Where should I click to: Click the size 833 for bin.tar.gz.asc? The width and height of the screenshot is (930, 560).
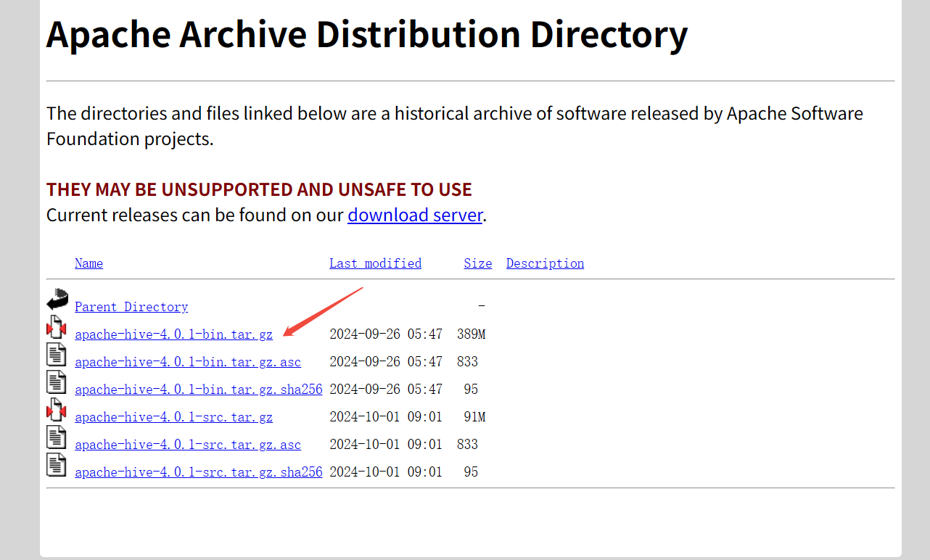click(468, 362)
